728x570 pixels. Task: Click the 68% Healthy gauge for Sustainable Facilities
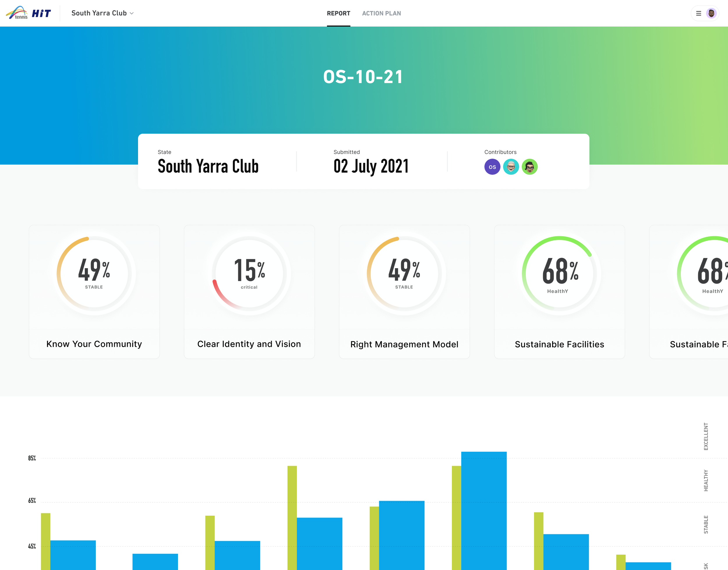tap(559, 273)
